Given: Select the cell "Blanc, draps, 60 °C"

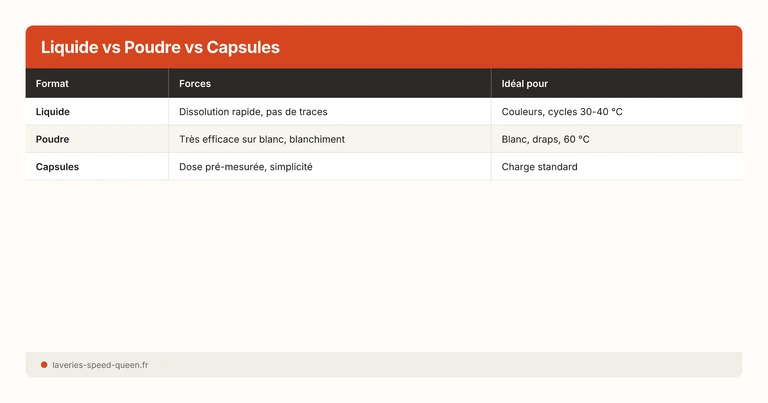Looking at the screenshot, I should [545, 139].
